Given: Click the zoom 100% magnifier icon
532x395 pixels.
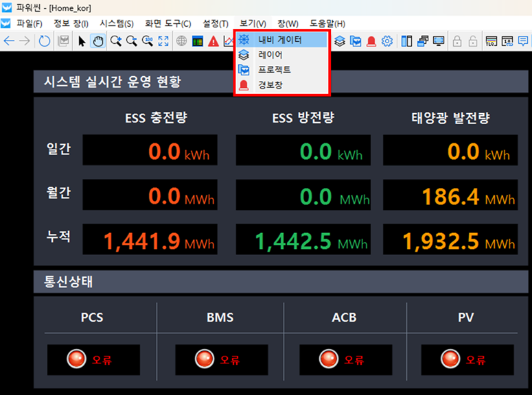Looking at the screenshot, I should coord(148,41).
